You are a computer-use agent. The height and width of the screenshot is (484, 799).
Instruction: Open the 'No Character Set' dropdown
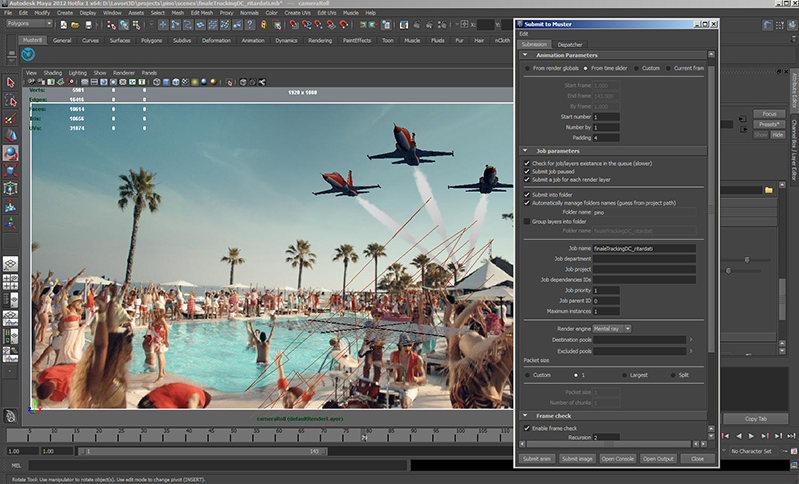pyautogui.click(x=752, y=451)
